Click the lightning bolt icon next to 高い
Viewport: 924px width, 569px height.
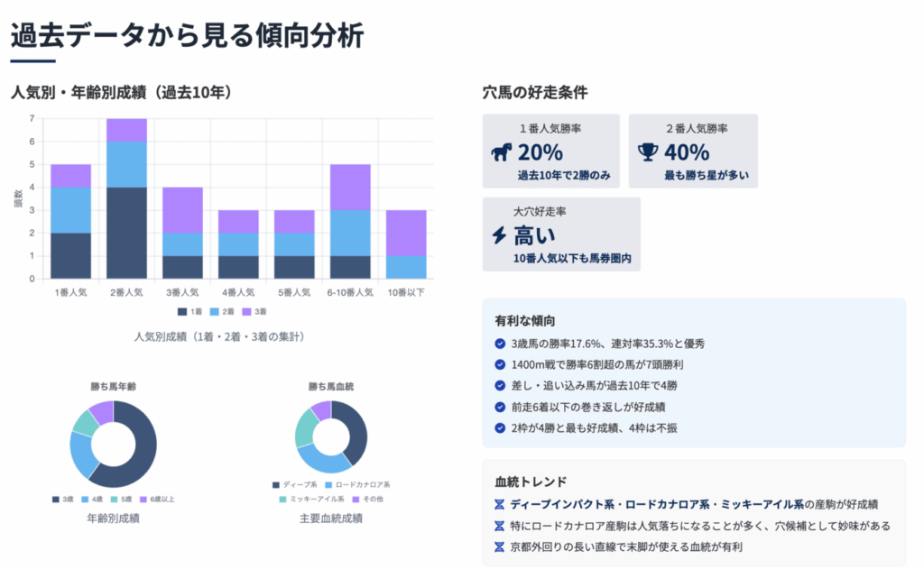point(499,236)
